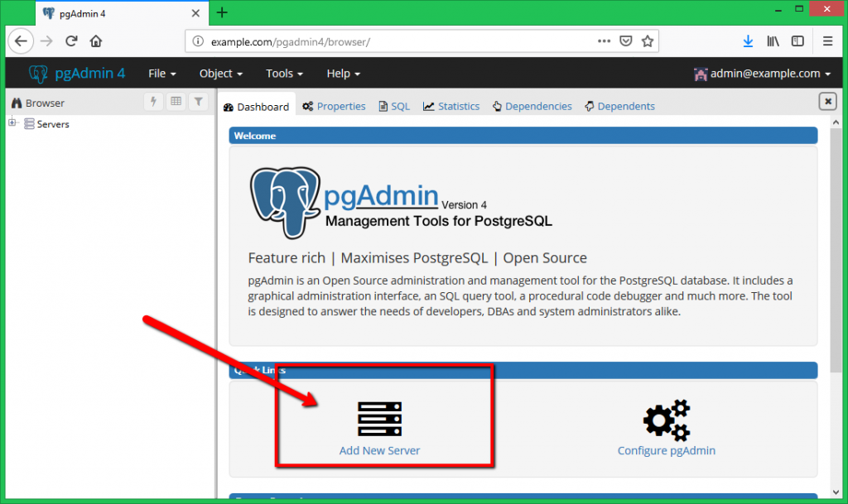This screenshot has width=848, height=504.
Task: Open the Object dropdown menu
Action: [x=220, y=74]
